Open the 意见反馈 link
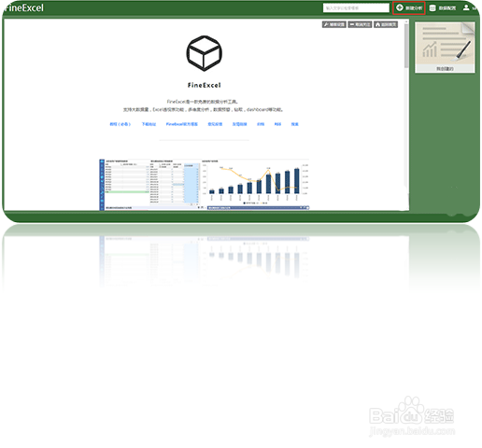This screenshot has height=448, width=482. [215, 124]
